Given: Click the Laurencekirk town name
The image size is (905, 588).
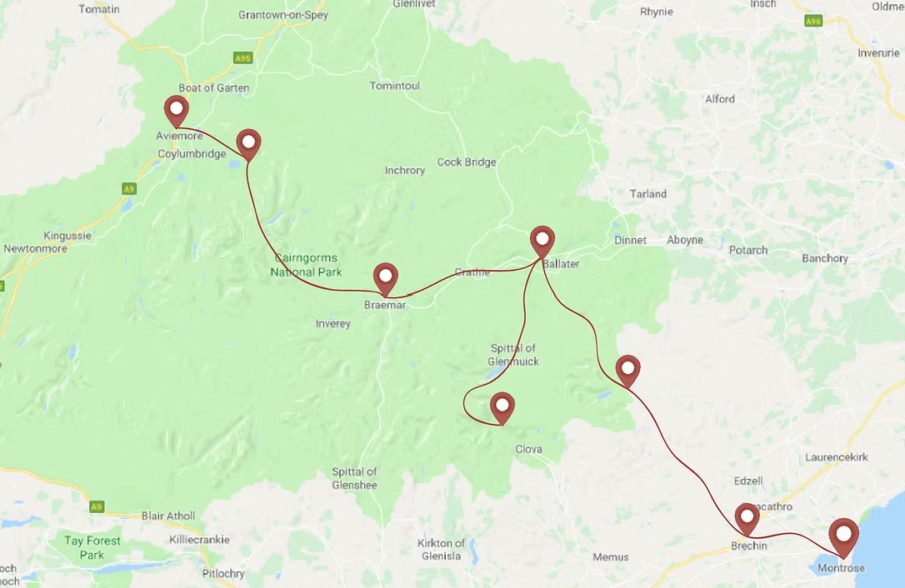Looking at the screenshot, I should pyautogui.click(x=837, y=457).
